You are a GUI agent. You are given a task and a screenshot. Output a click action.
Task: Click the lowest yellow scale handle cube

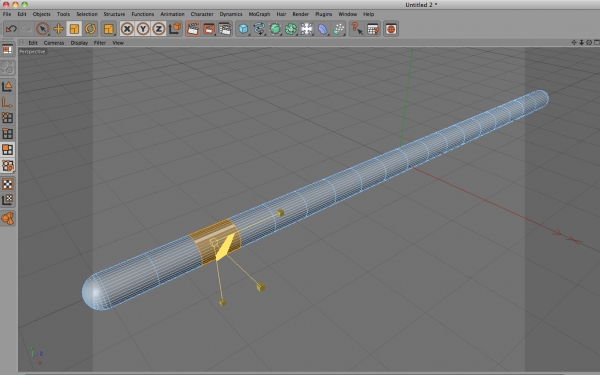[x=222, y=302]
